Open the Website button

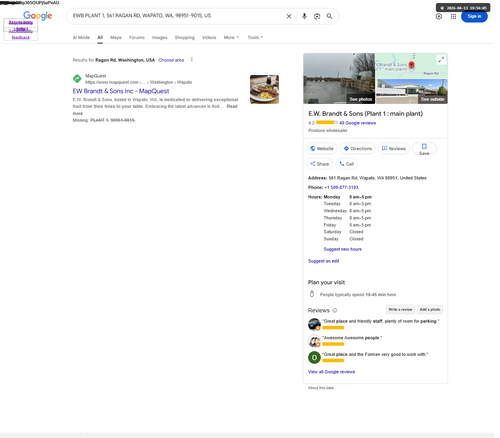(322, 149)
